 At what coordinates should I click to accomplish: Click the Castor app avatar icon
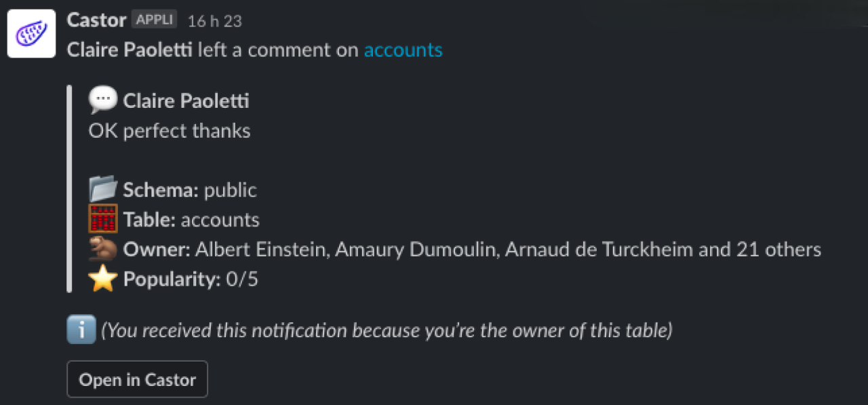click(31, 33)
